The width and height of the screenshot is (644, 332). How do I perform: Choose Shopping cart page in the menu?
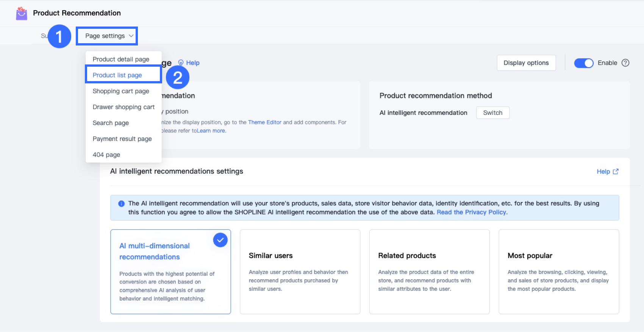(121, 91)
